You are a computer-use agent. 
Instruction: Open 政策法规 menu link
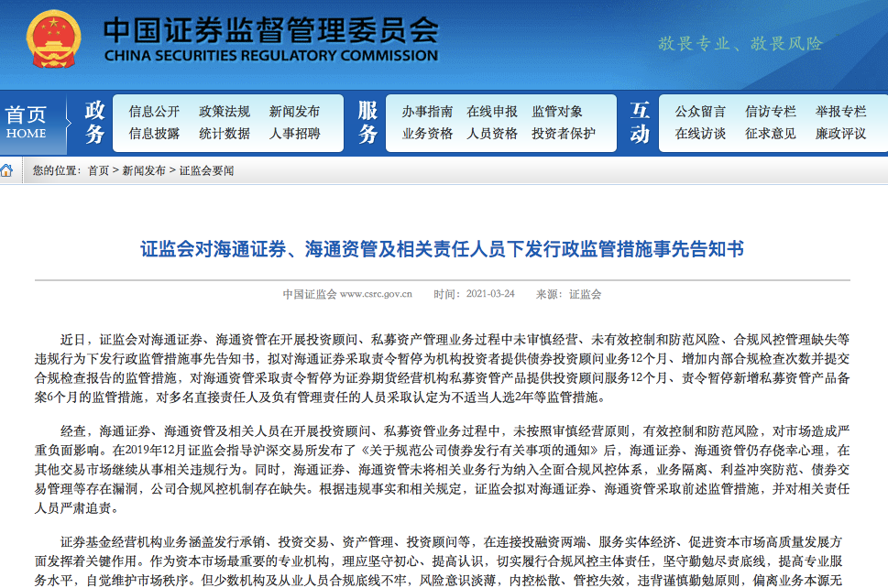click(x=225, y=112)
